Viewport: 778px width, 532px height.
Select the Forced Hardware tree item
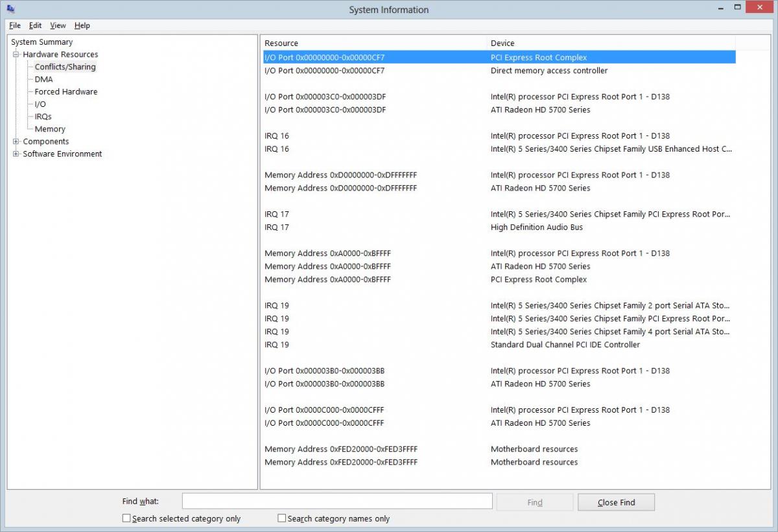(x=66, y=91)
